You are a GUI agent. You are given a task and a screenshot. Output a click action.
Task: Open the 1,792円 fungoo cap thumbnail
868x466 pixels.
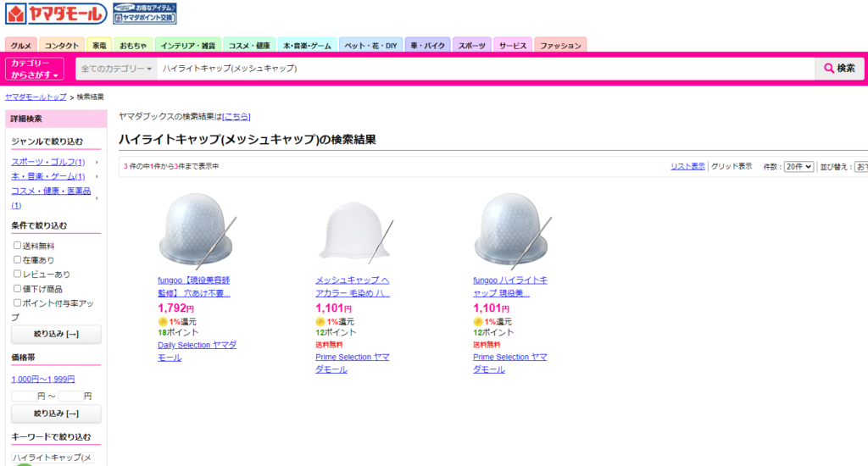point(197,230)
